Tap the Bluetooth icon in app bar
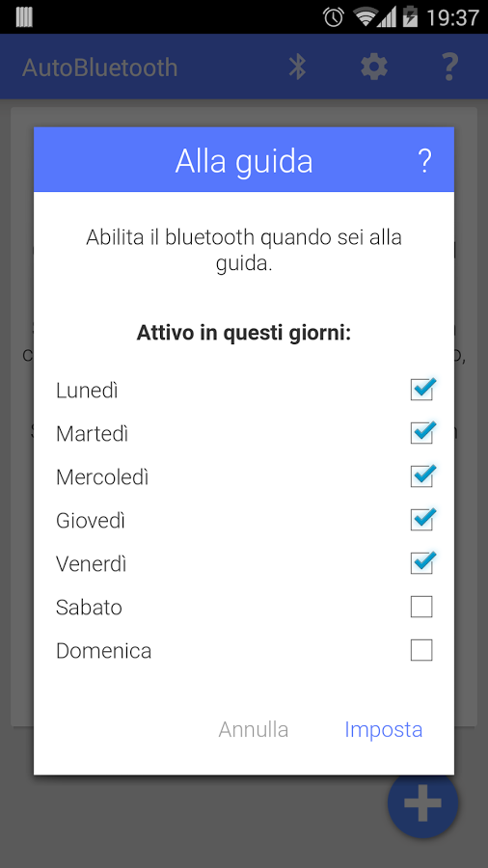Image resolution: width=488 pixels, height=868 pixels. 298,68
